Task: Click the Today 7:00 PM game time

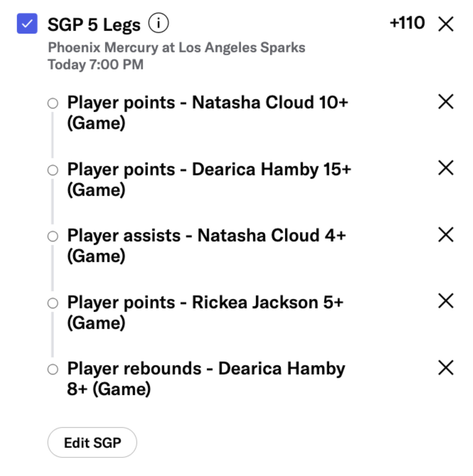Action: pyautogui.click(x=95, y=65)
